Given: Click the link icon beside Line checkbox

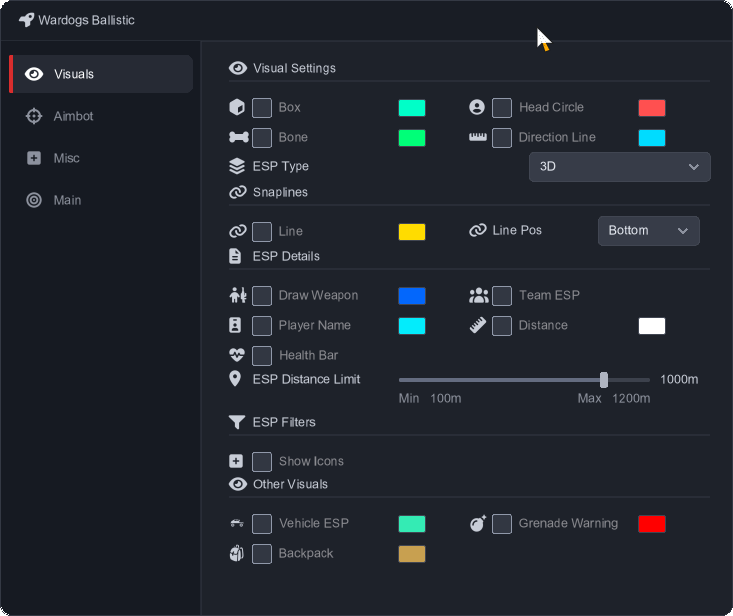Looking at the screenshot, I should pyautogui.click(x=238, y=231).
